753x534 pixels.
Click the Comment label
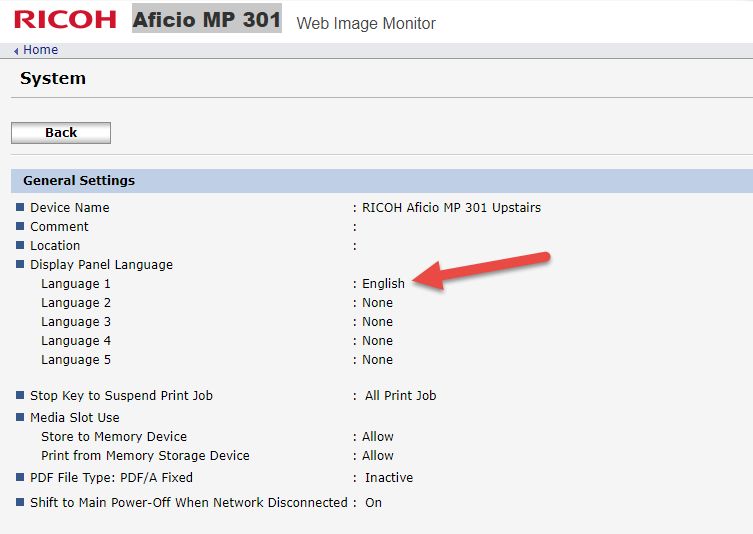pyautogui.click(x=59, y=227)
